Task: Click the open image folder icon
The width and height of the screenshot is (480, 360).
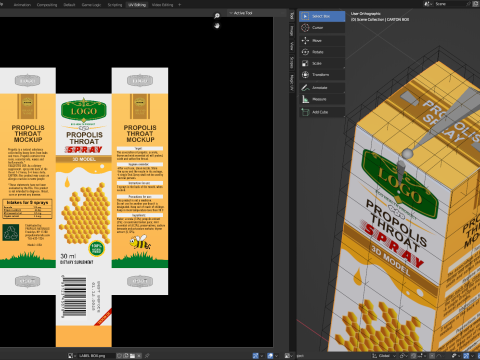Action: [x=132, y=356]
